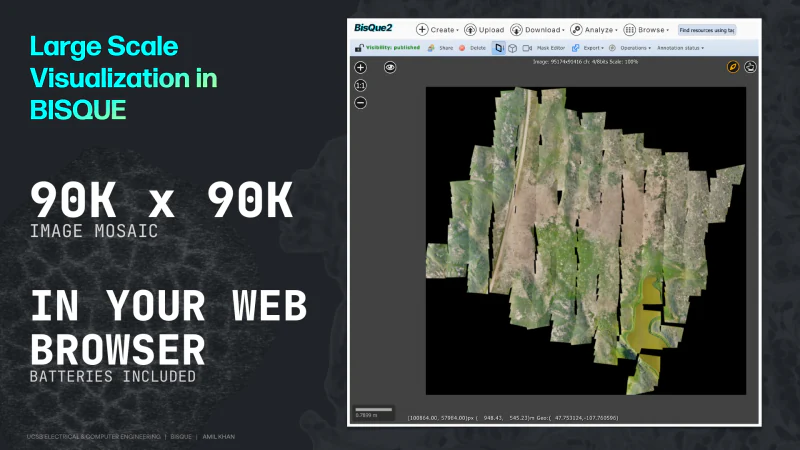Zoom out with the minus button
800x450 pixels.
click(360, 103)
